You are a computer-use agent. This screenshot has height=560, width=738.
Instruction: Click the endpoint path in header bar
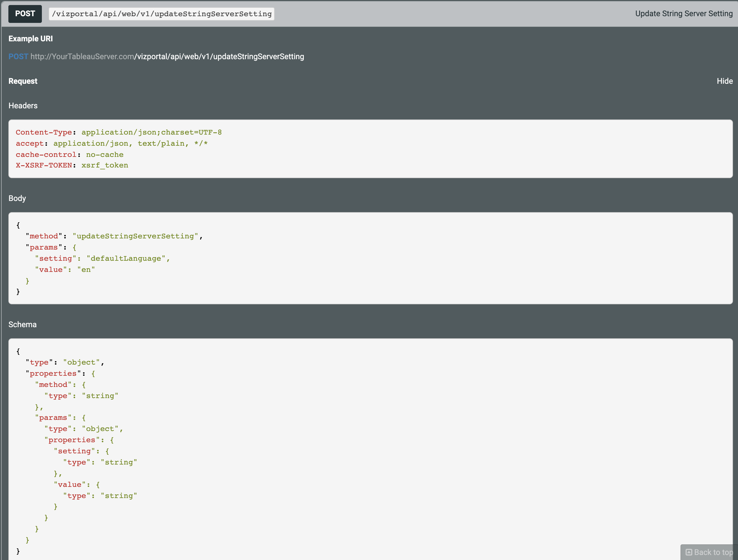click(162, 14)
